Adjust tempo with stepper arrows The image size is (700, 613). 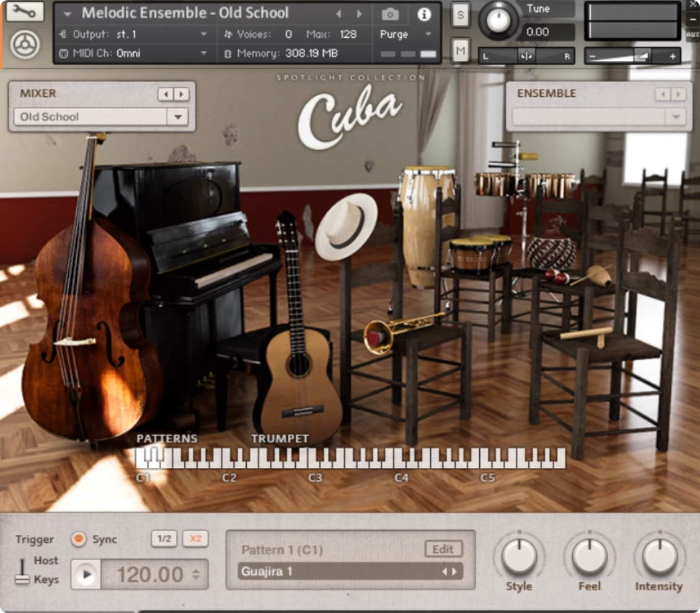pyautogui.click(x=196, y=575)
